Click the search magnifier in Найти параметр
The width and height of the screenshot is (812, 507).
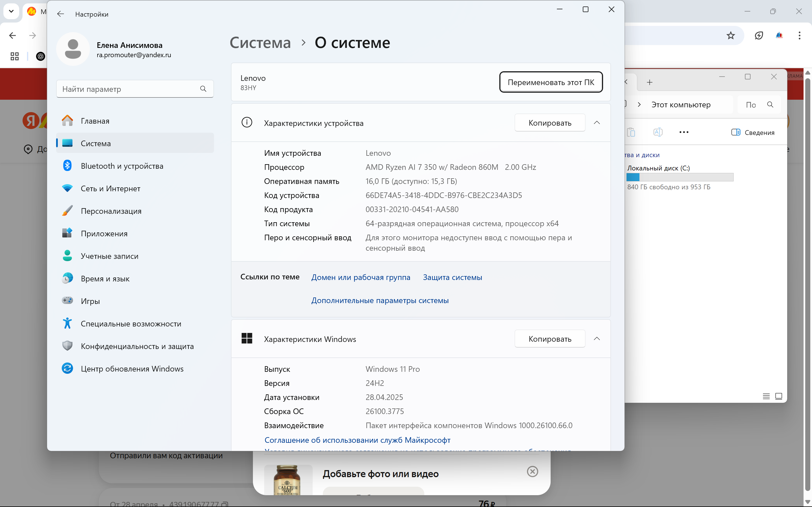tap(203, 89)
